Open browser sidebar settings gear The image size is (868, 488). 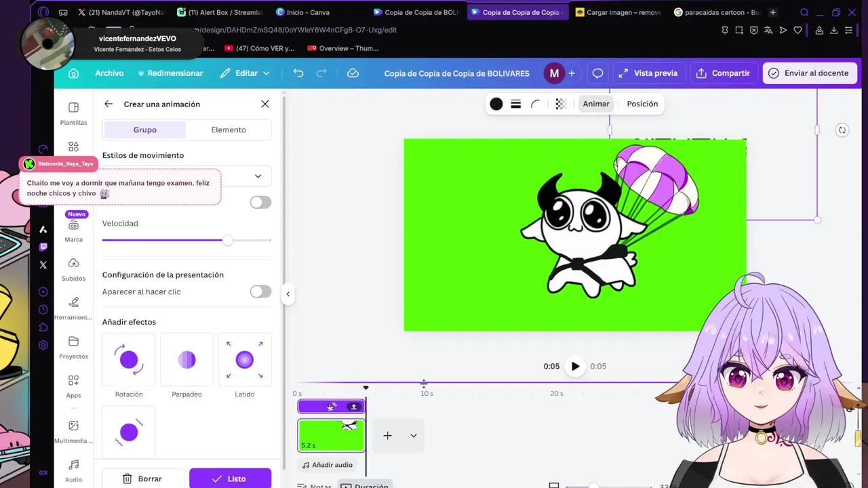pos(43,345)
